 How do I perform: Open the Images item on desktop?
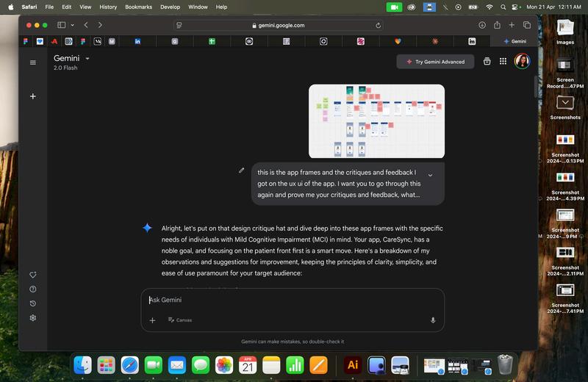tap(565, 32)
